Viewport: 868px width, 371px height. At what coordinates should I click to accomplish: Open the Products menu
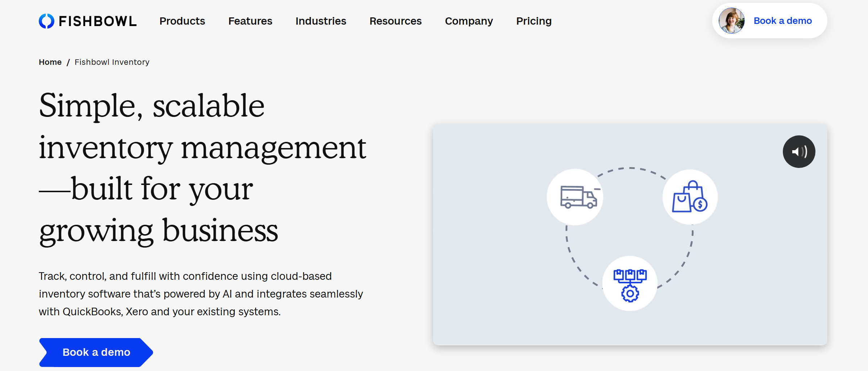pos(182,21)
